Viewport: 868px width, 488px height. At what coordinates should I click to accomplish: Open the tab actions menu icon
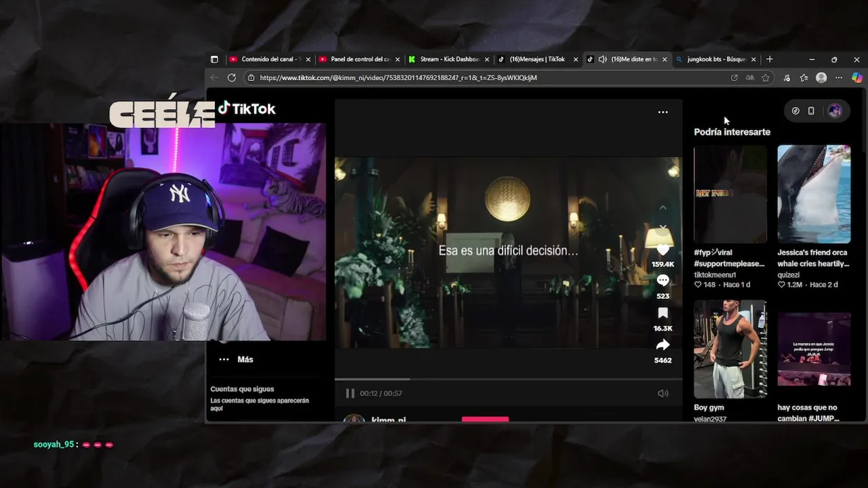pyautogui.click(x=214, y=60)
